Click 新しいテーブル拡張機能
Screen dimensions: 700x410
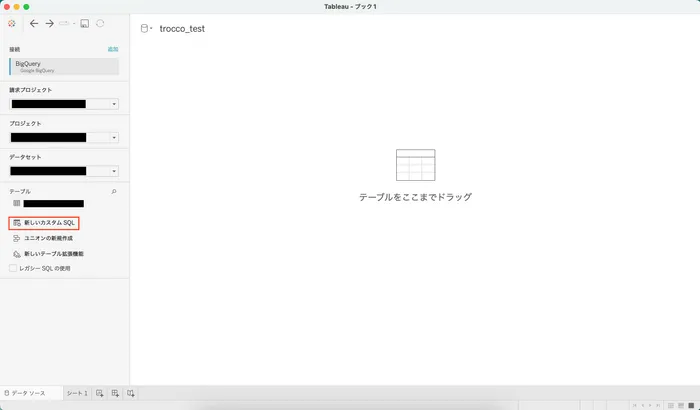click(48, 254)
